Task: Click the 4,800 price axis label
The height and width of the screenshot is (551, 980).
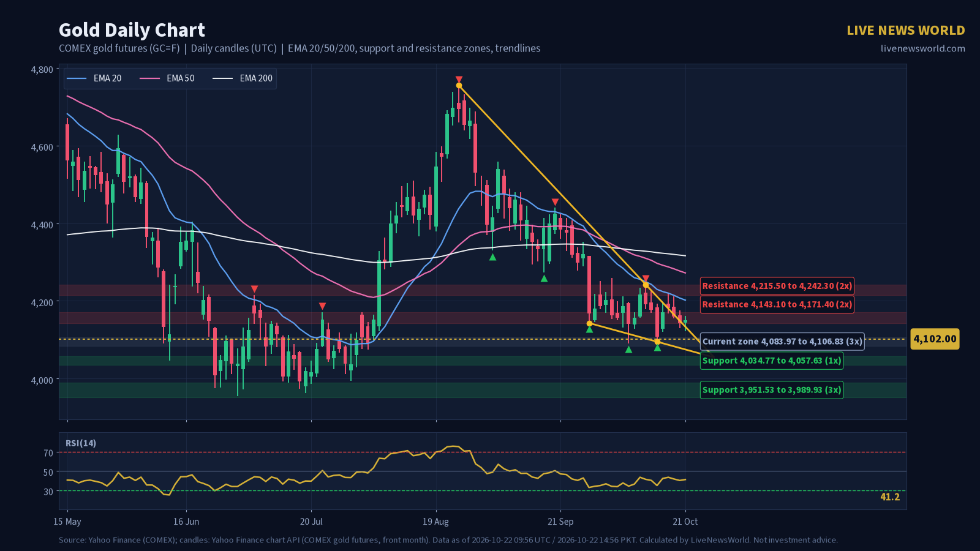Action: [42, 70]
